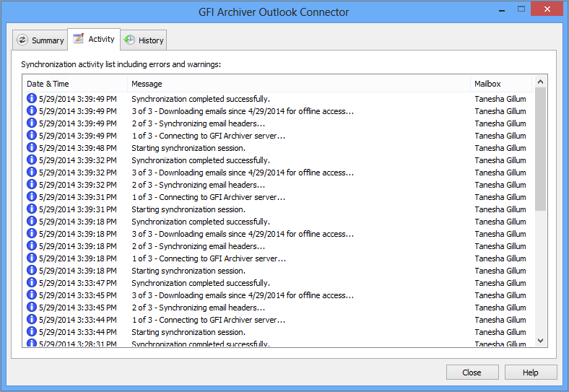Viewport: 569px width, 392px height.
Task: Click info icon for 3:39:49 PM 3 of 3 row
Action: [x=32, y=110]
